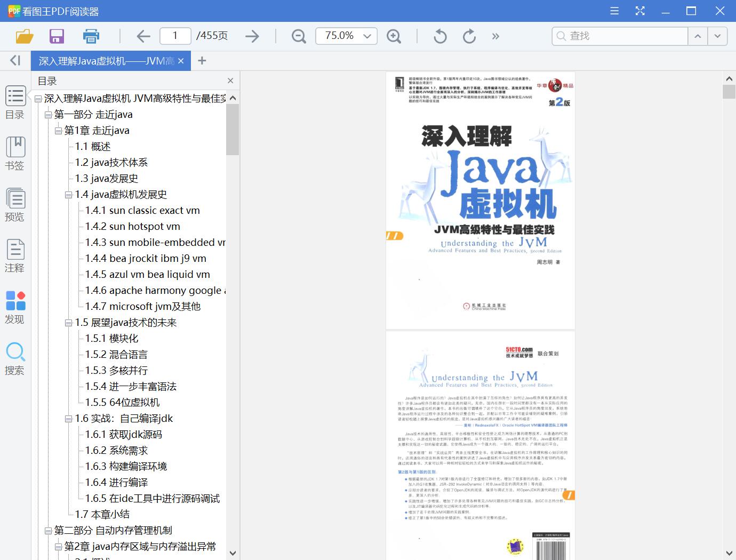Jump to 1.1 概述

point(93,146)
